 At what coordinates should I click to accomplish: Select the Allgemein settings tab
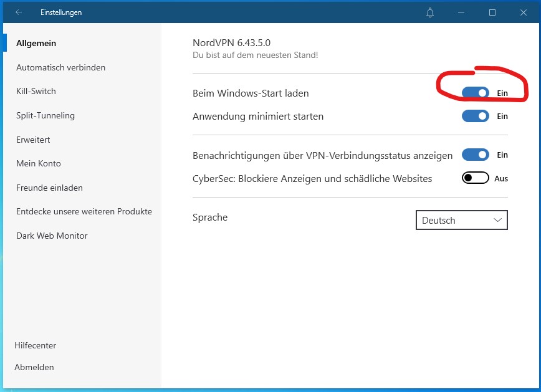tap(36, 43)
